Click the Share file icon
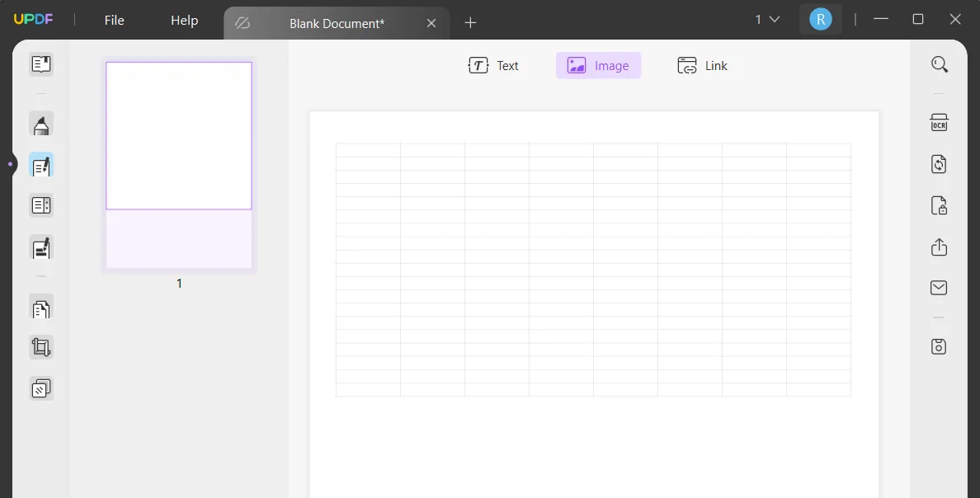 (940, 247)
